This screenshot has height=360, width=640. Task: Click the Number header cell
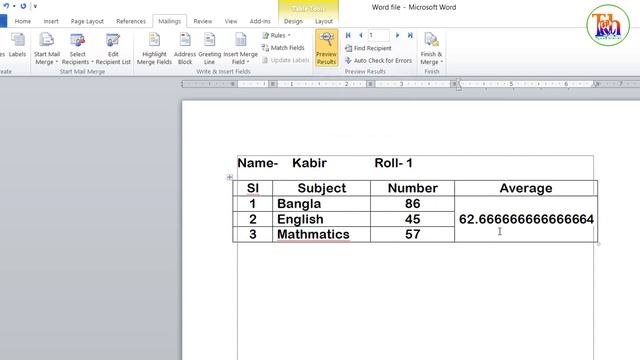[412, 188]
